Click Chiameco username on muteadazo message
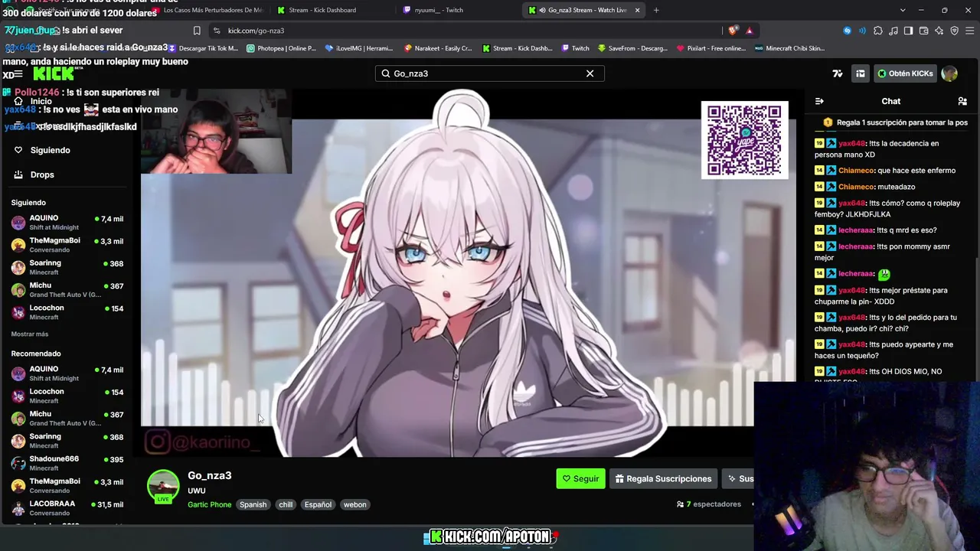This screenshot has width=980, height=551. click(x=856, y=187)
